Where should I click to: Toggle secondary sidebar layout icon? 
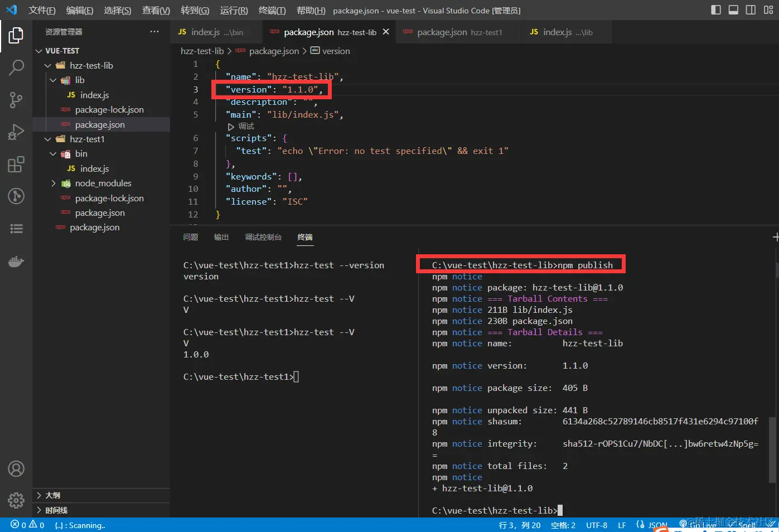[x=751, y=10]
